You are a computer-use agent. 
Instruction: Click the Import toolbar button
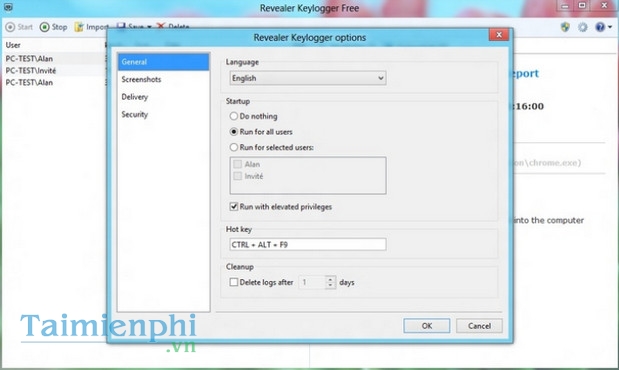pos(91,27)
